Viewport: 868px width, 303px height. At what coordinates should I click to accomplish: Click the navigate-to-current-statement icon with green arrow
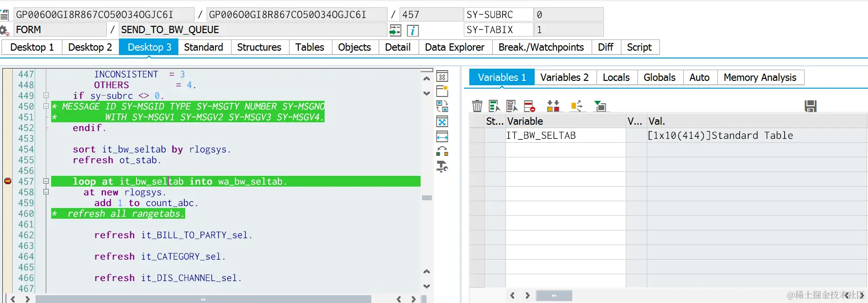tap(395, 30)
